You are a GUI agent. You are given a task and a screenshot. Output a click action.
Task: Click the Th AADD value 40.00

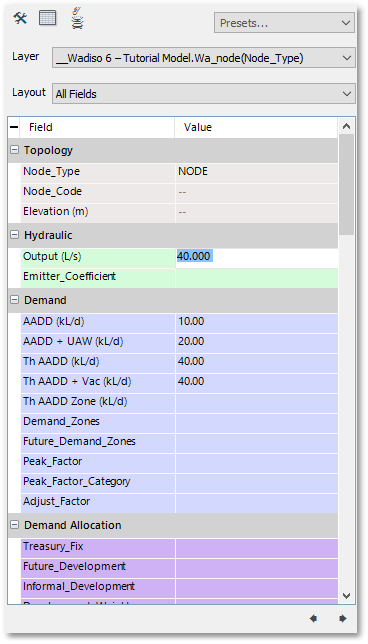pyautogui.click(x=257, y=362)
